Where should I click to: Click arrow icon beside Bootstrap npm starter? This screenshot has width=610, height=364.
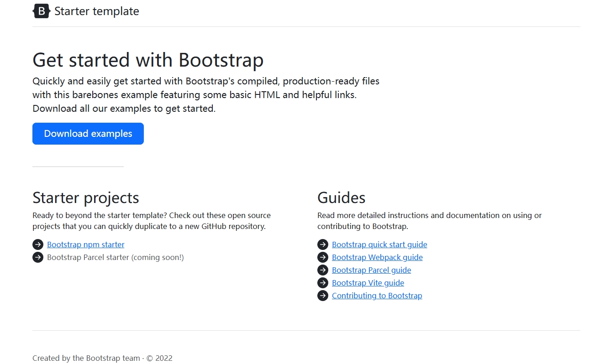tap(38, 244)
